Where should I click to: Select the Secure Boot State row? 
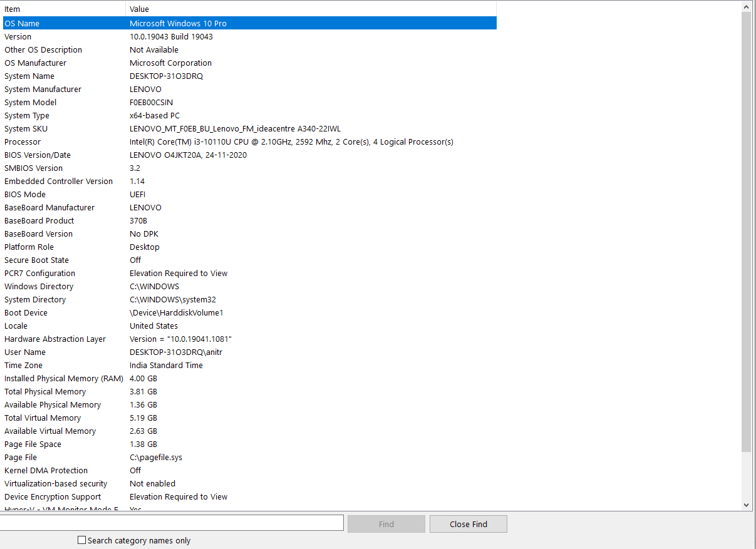(x=249, y=260)
